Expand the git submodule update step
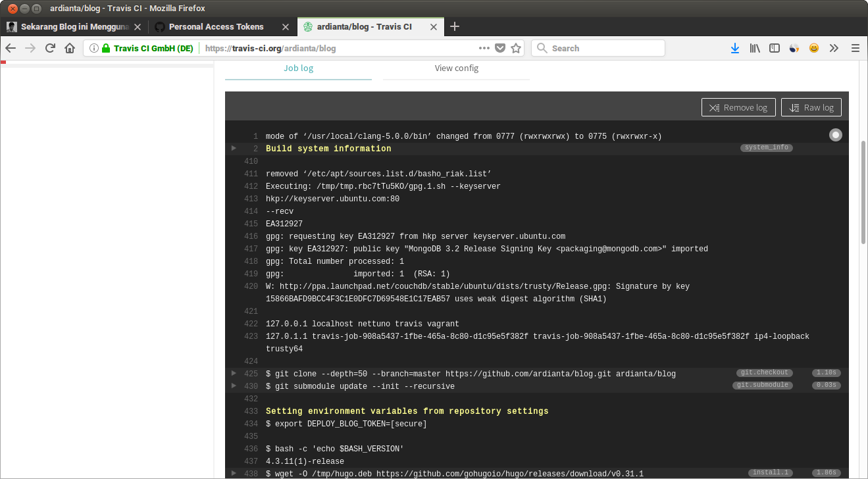 pyautogui.click(x=234, y=386)
